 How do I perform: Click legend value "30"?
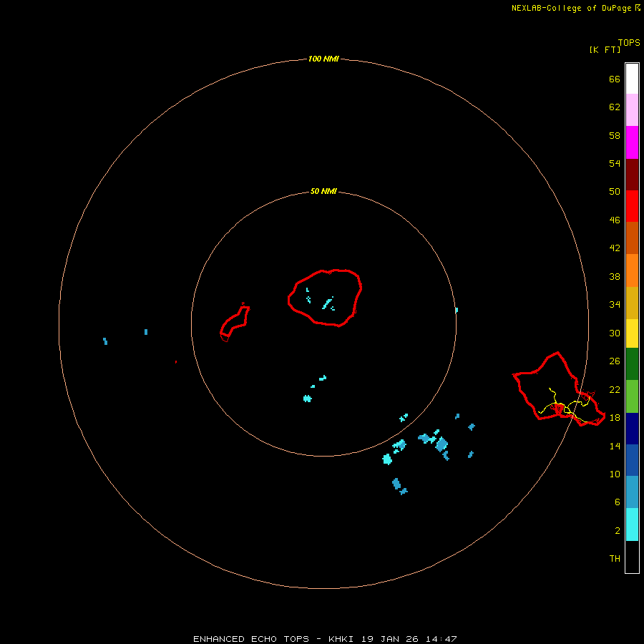[x=615, y=333]
